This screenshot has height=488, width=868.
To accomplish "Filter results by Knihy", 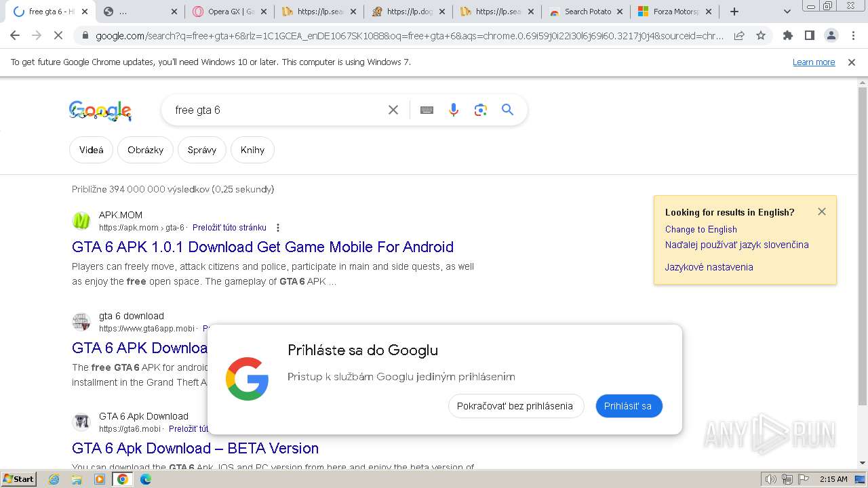I will point(252,150).
